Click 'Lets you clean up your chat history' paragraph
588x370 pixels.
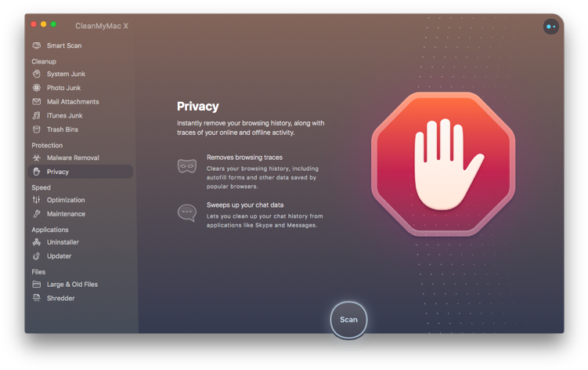265,220
